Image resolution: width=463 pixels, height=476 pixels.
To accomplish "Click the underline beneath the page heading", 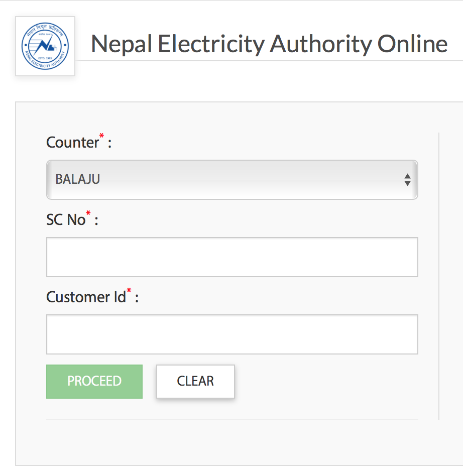I will 271,61.
